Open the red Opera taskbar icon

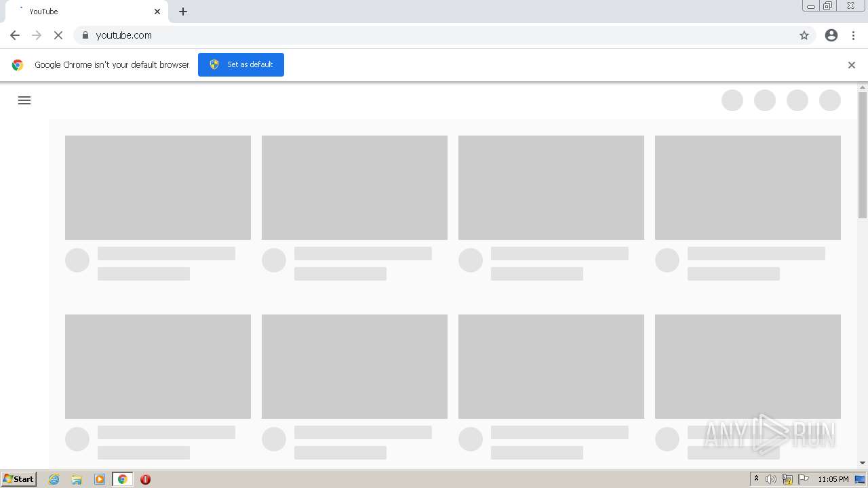[145, 479]
